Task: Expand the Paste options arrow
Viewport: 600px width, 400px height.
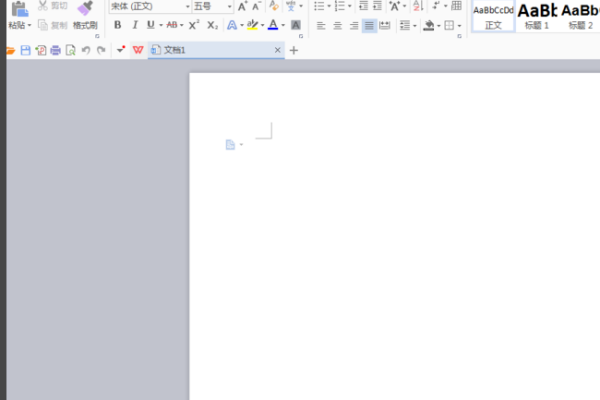Action: (x=29, y=26)
